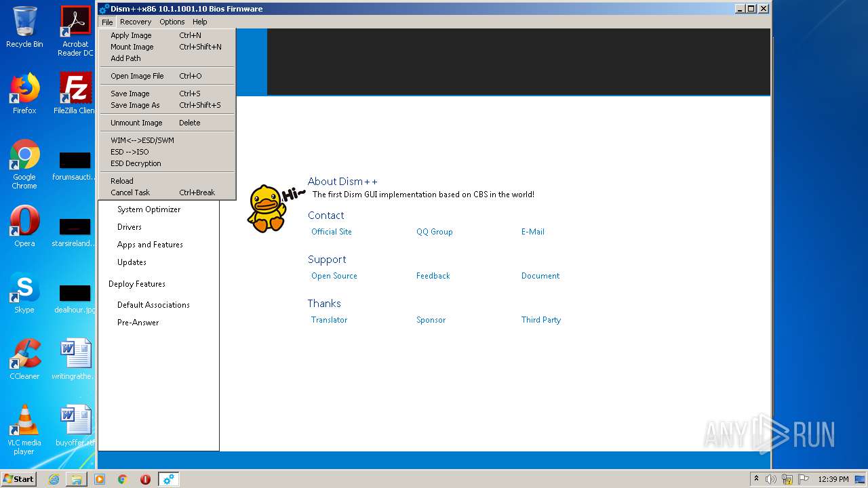Open Chrome from the taskbar
The image size is (868, 488).
(x=123, y=479)
